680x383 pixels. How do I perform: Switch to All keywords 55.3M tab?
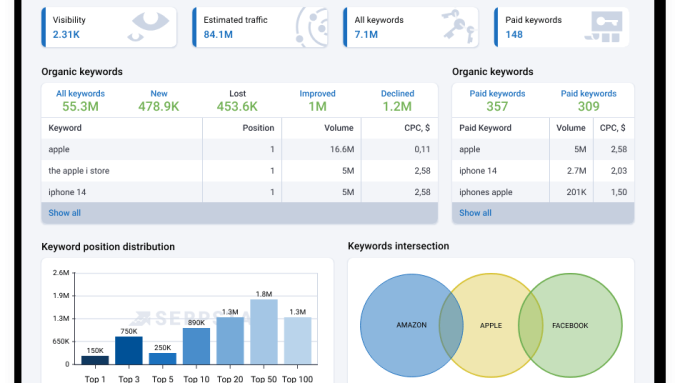pyautogui.click(x=80, y=101)
